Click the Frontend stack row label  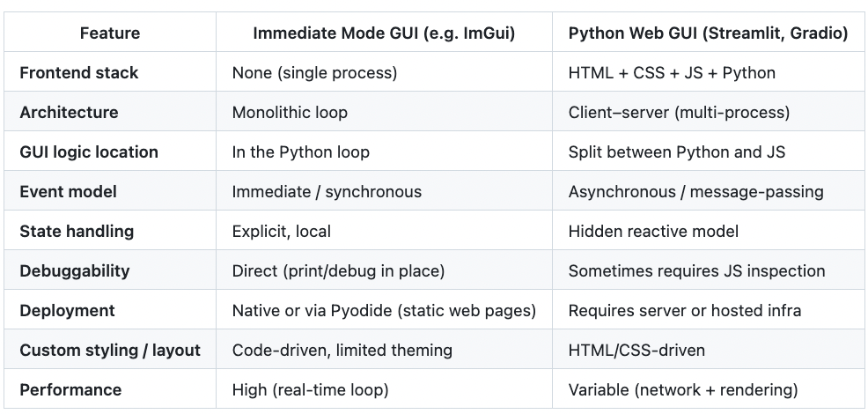(x=79, y=72)
